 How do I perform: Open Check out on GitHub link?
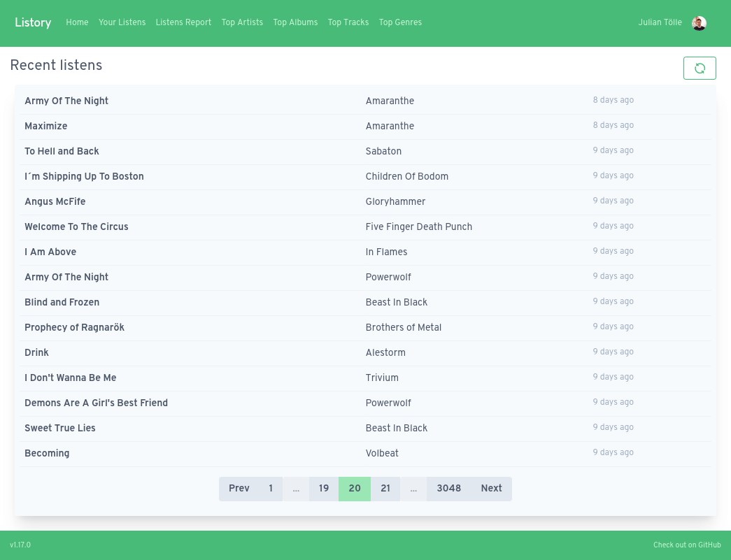(x=687, y=545)
